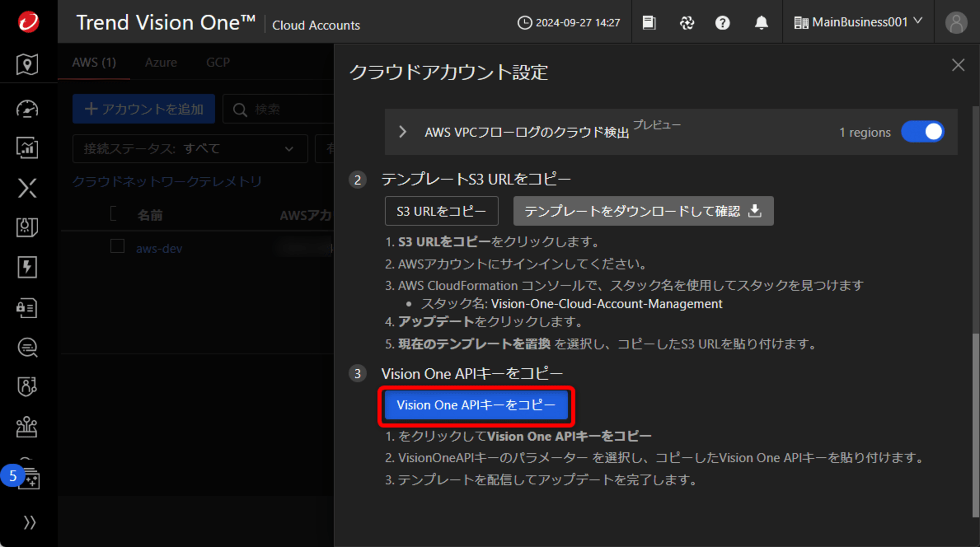The height and width of the screenshot is (547, 980).
Task: Click S3 URLをコピー button
Action: pos(441,211)
